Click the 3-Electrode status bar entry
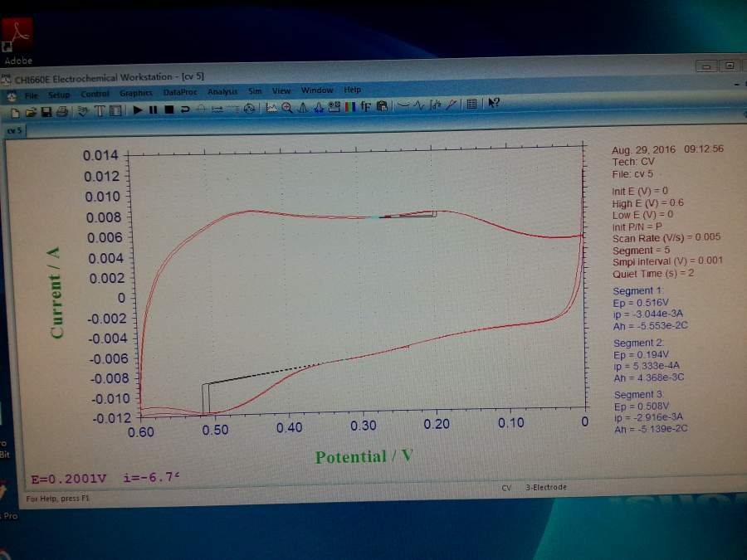747x560 pixels. click(546, 487)
